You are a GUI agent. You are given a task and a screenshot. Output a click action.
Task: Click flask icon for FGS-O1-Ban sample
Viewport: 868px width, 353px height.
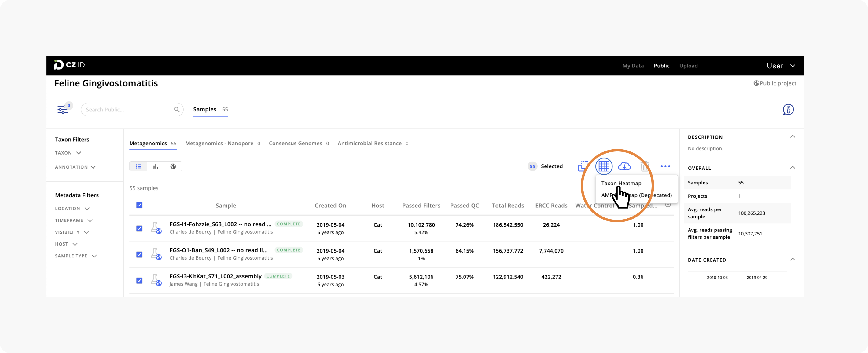(x=156, y=254)
